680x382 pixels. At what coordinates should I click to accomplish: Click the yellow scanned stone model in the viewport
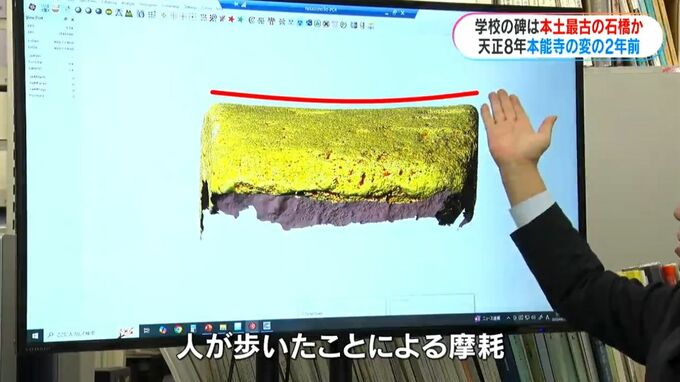point(340,154)
